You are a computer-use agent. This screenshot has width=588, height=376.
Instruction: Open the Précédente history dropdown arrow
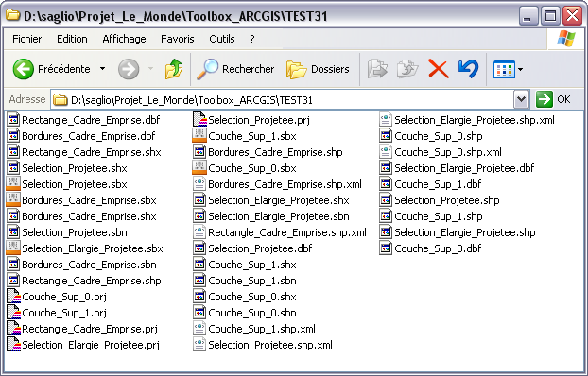coord(102,69)
